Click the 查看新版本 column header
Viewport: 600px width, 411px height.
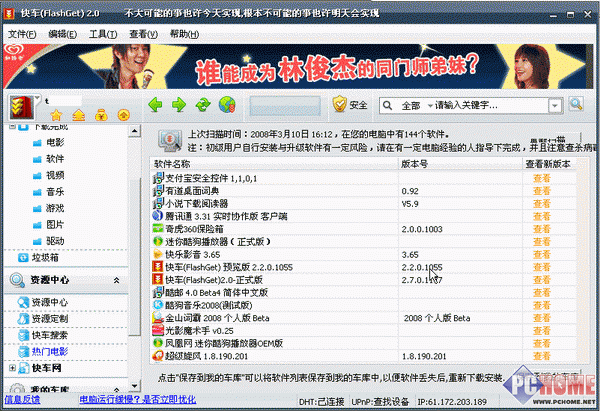pyautogui.click(x=549, y=164)
